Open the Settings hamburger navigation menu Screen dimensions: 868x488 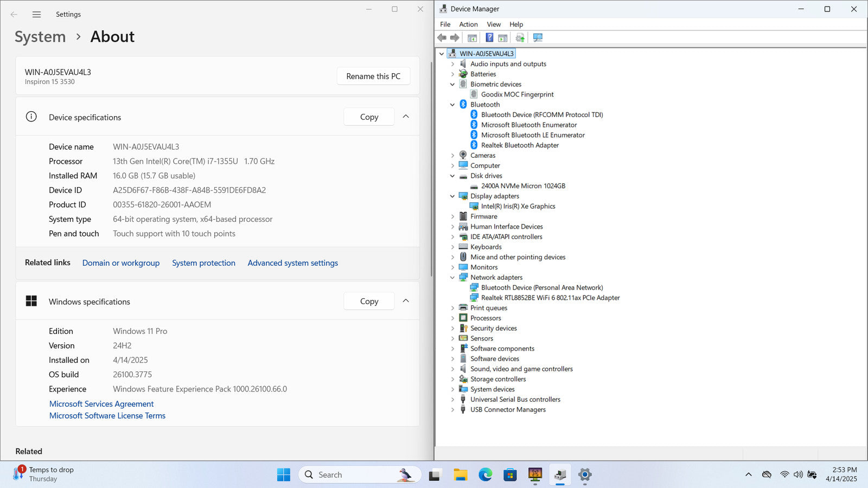point(36,15)
